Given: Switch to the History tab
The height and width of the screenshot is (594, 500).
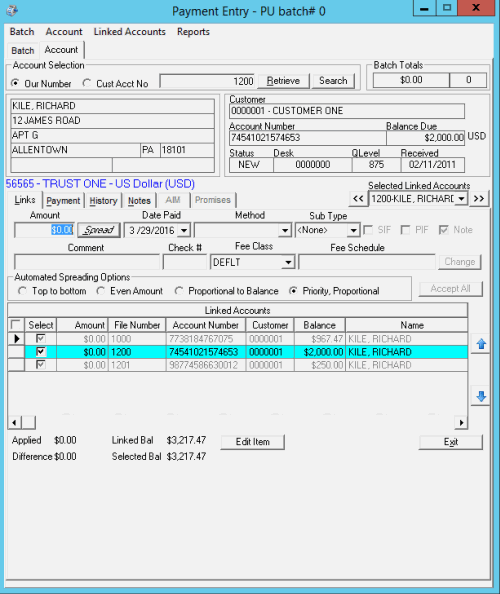Looking at the screenshot, I should pos(103,201).
